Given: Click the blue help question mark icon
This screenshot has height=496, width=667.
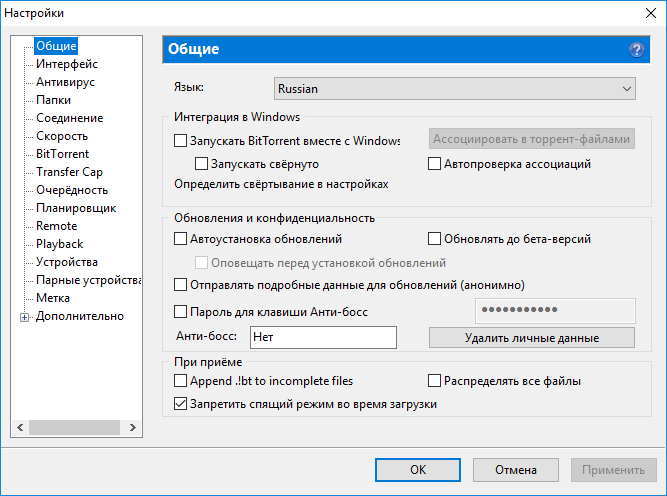Looking at the screenshot, I should (x=636, y=49).
